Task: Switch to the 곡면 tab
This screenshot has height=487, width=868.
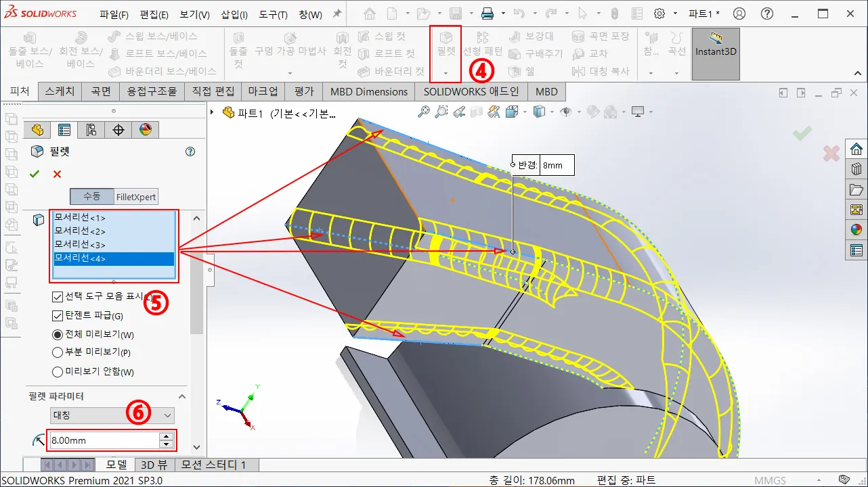Action: pos(100,91)
